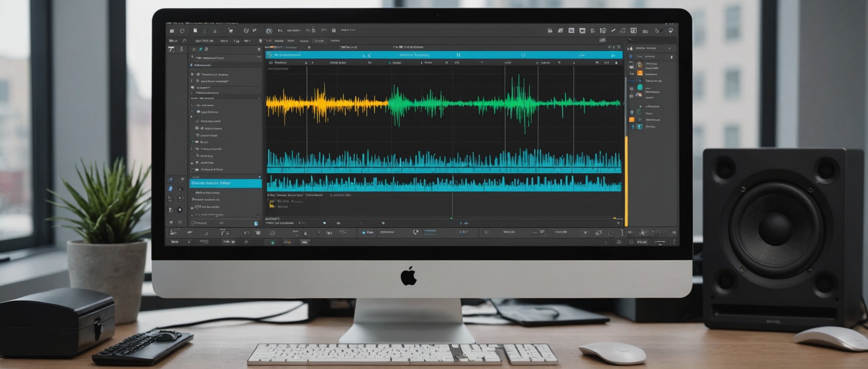Click the lower cyan waveform track
Viewport: 868px width, 369px height.
tap(444, 183)
